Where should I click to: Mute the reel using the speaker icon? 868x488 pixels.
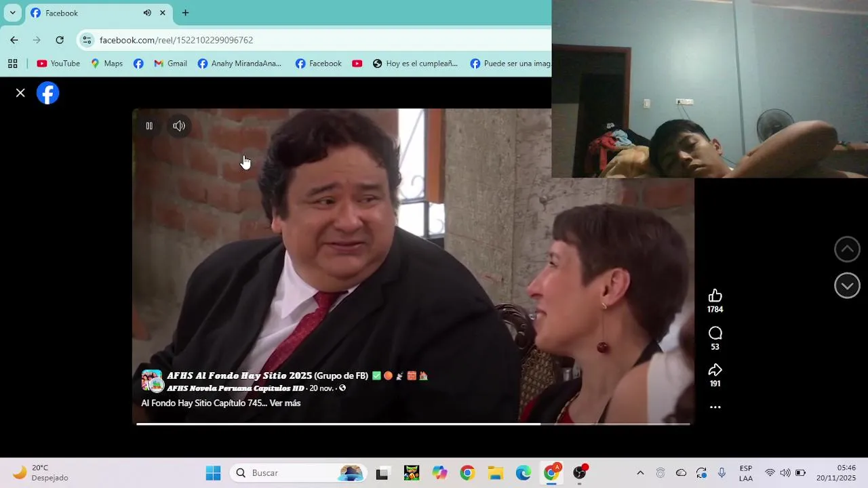coord(179,126)
